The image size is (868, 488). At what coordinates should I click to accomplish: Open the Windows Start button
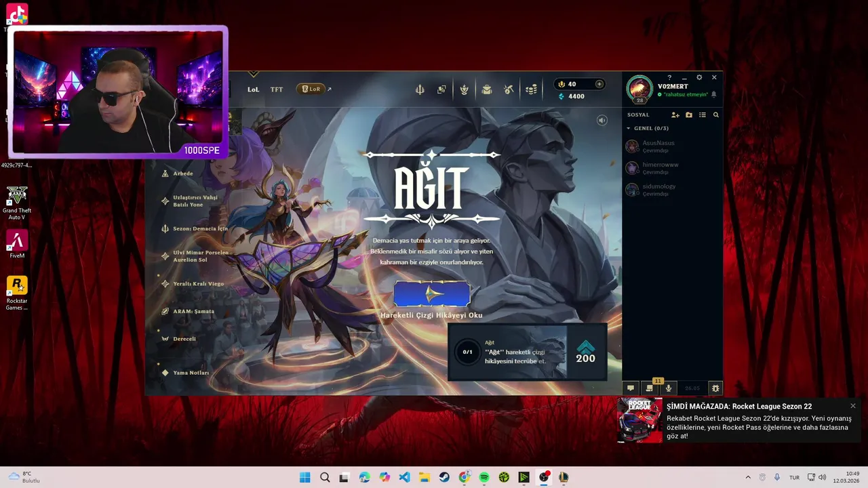pos(305,477)
